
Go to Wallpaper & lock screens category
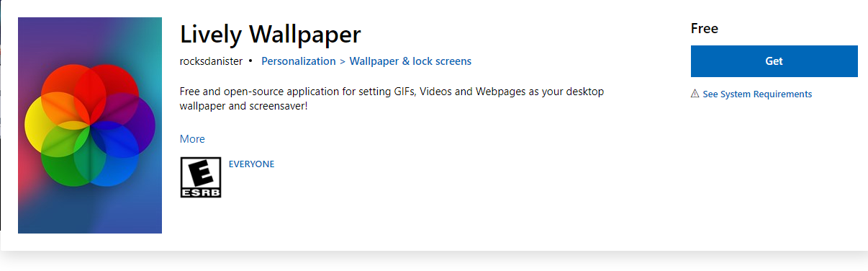click(410, 61)
